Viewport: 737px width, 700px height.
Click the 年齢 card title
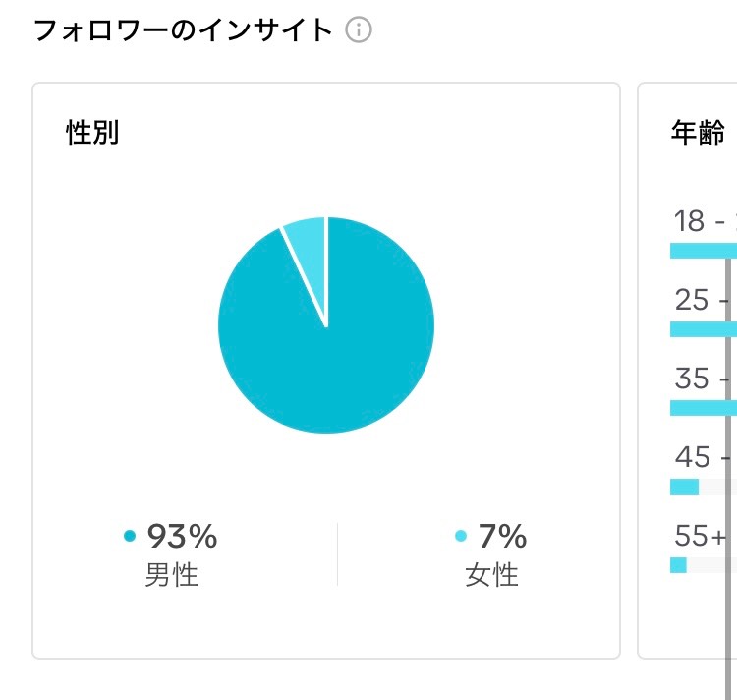tap(698, 132)
